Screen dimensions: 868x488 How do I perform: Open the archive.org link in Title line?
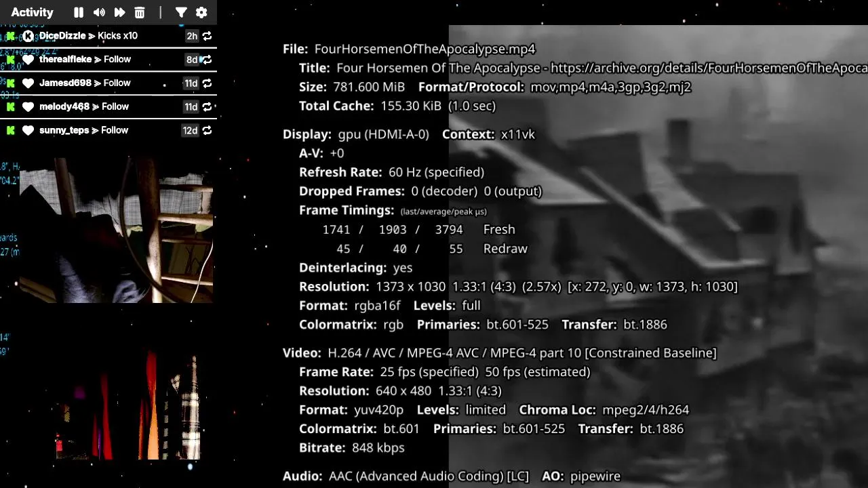click(x=709, y=68)
